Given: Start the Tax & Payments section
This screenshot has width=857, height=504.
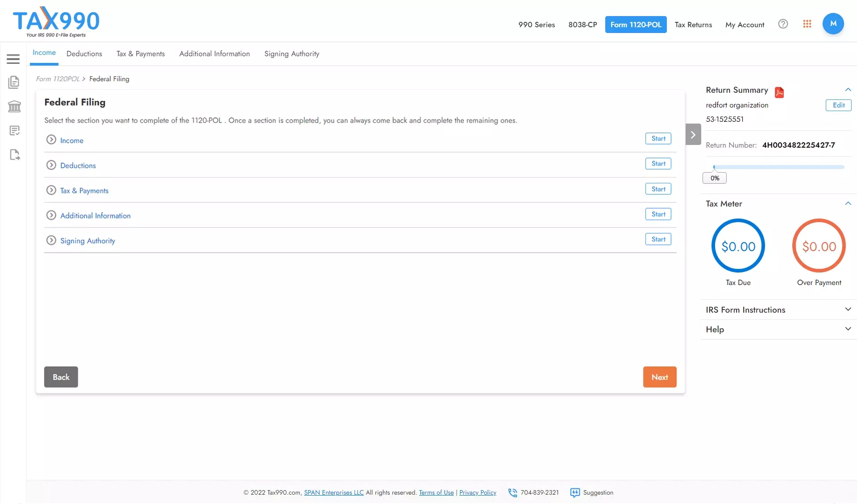Looking at the screenshot, I should coord(658,189).
